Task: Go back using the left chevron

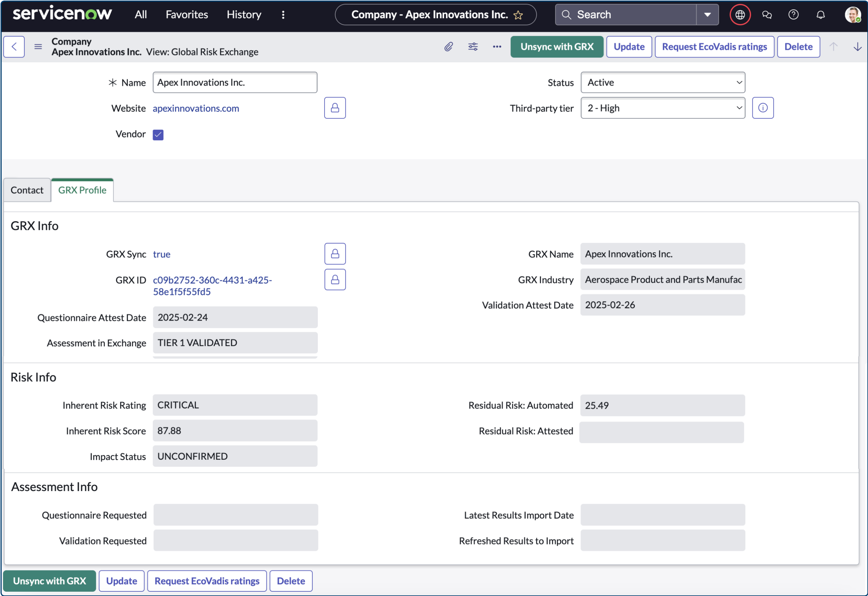Action: point(14,47)
